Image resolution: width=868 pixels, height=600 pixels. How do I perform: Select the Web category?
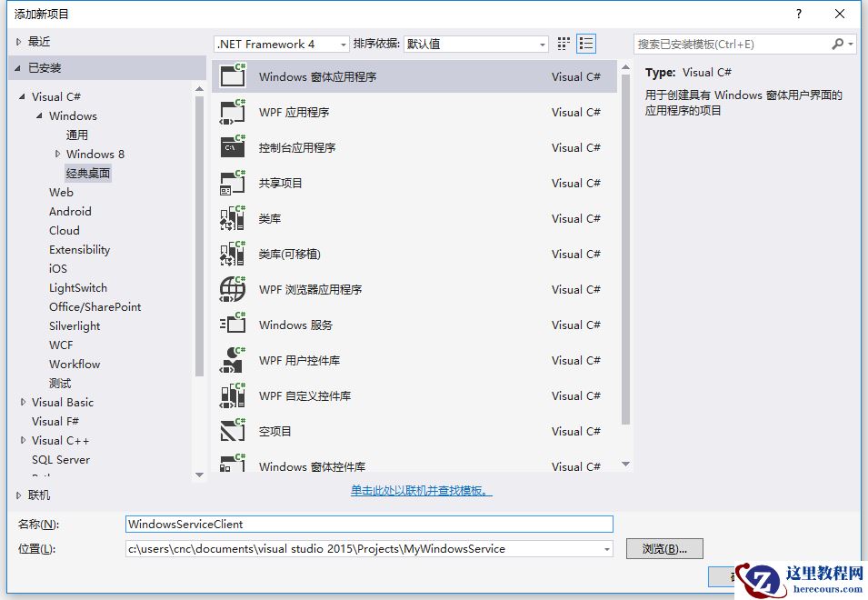click(x=61, y=192)
